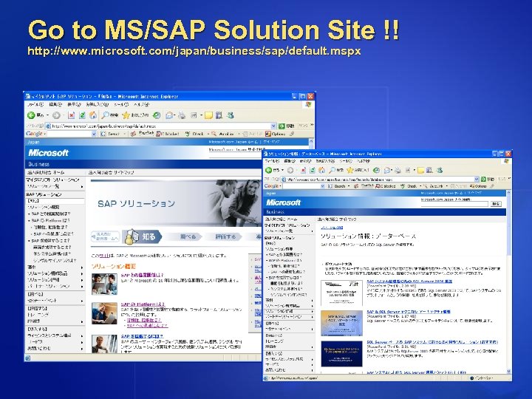The image size is (532, 399).
Task: Click the Home icon in the データベース window
Action: 321,170
